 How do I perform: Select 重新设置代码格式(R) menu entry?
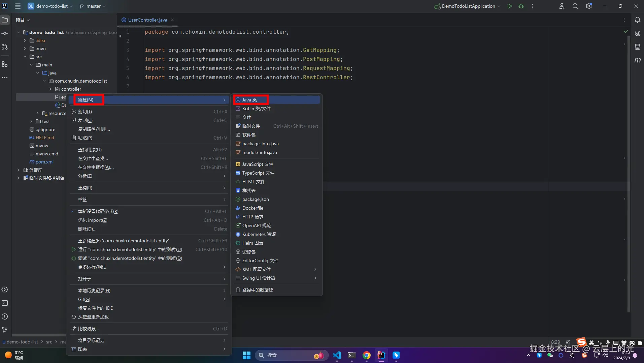point(149,211)
